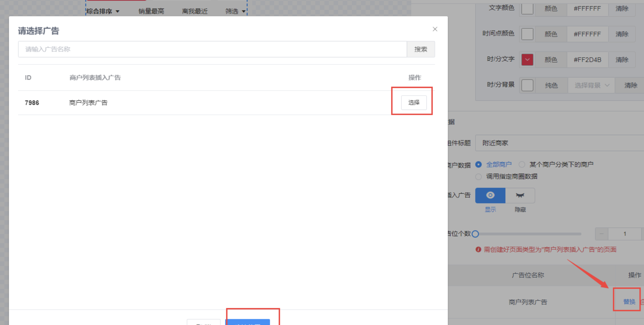This screenshot has height=325, width=644.
Task: Open the 文字颜色 color swatch
Action: 527,9
